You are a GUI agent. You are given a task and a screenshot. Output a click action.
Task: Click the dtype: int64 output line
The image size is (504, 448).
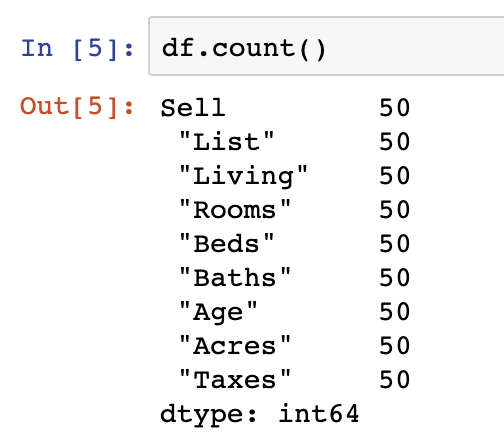click(260, 414)
